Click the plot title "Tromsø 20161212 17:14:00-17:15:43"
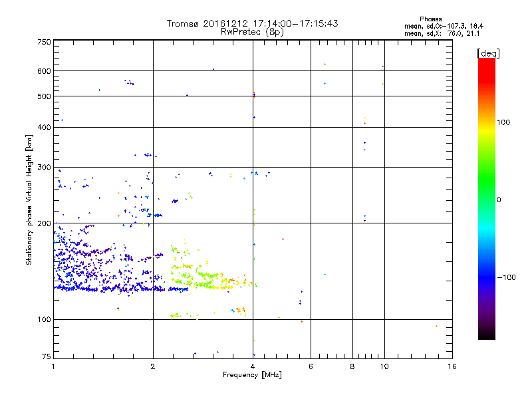Image resolution: width=532 pixels, height=399 pixels. [x=252, y=23]
